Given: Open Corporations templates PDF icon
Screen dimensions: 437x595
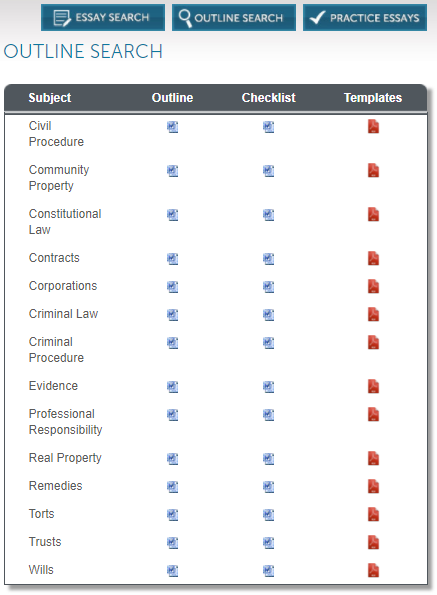Looking at the screenshot, I should [x=373, y=286].
